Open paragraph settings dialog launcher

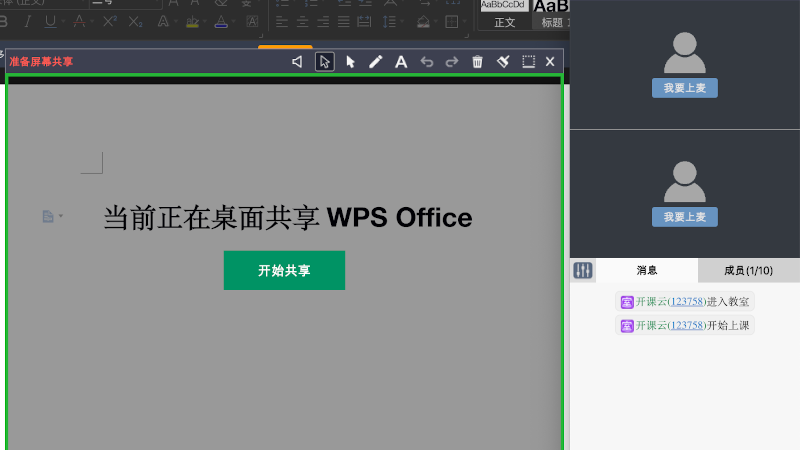point(465,35)
